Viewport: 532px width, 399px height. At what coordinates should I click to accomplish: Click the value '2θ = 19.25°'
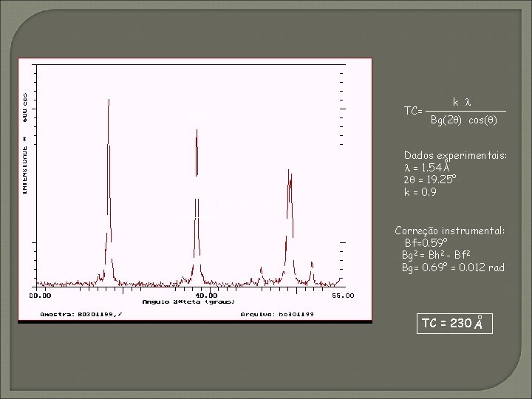coord(430,180)
